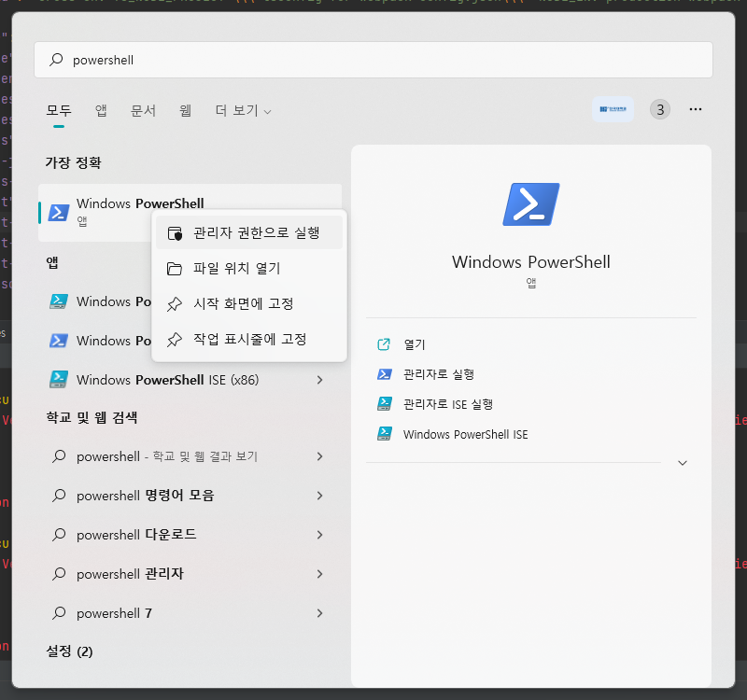
Task: Click the search box containing powershell
Action: pos(373,60)
